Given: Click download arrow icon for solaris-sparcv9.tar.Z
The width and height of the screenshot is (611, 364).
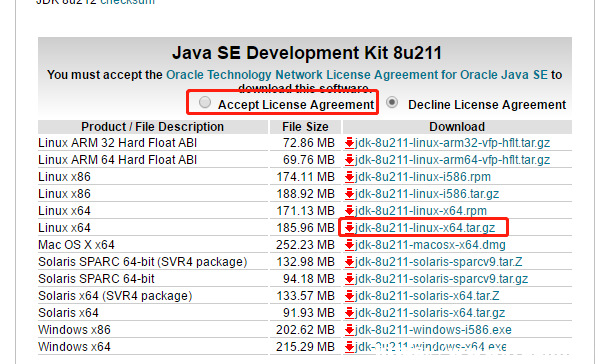Looking at the screenshot, I should pos(350,262).
